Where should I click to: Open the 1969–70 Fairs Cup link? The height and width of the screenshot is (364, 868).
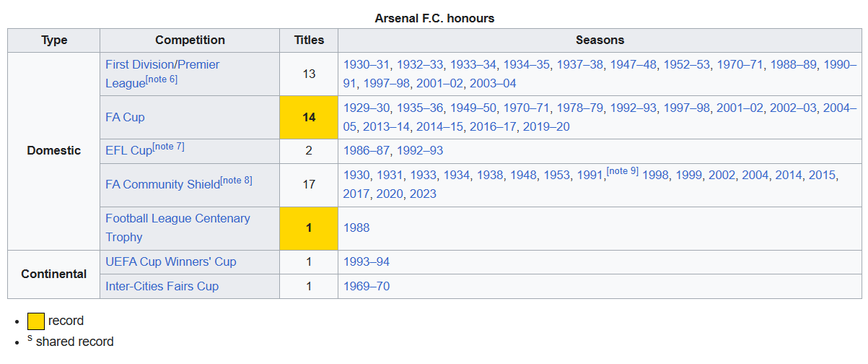367,286
